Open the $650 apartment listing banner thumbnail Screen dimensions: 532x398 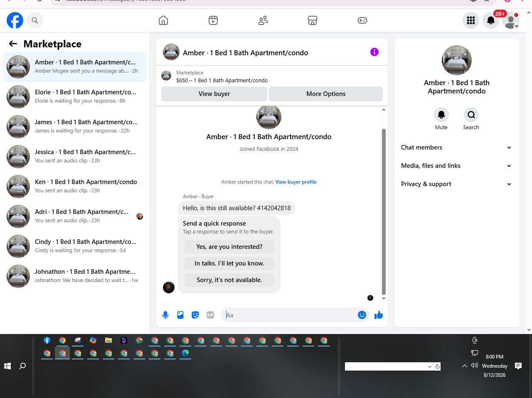[166, 76]
